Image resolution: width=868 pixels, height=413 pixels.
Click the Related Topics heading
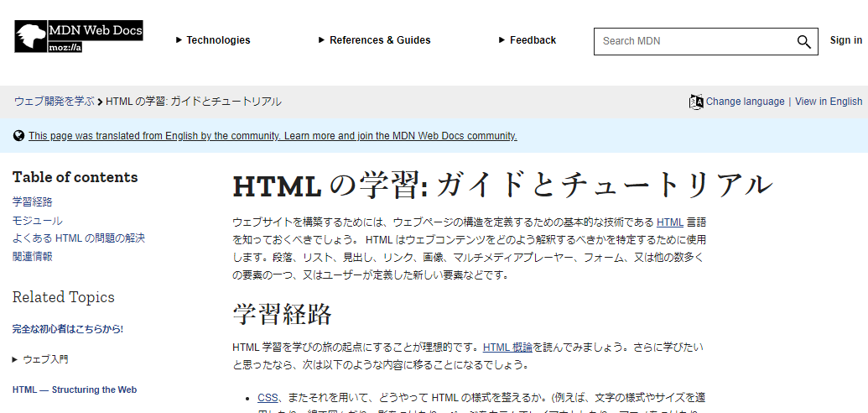pyautogui.click(x=63, y=297)
